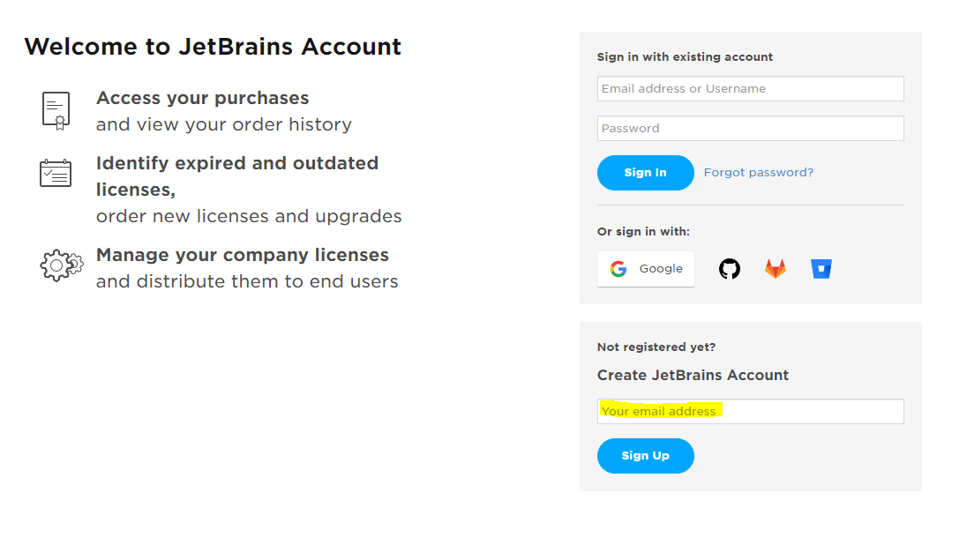Screen dimensions: 967x560
Task: Click the calendar checklist licenses icon
Action: 56,173
